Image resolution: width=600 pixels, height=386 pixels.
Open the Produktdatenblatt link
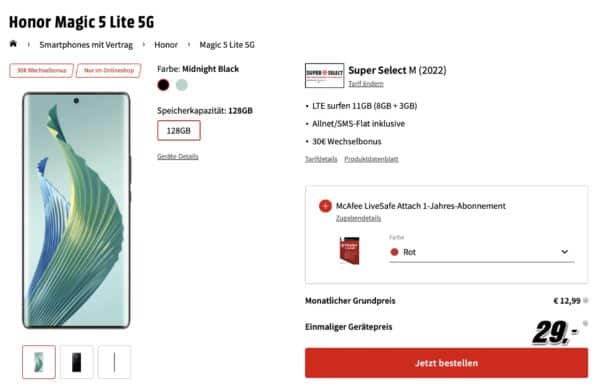coord(371,159)
